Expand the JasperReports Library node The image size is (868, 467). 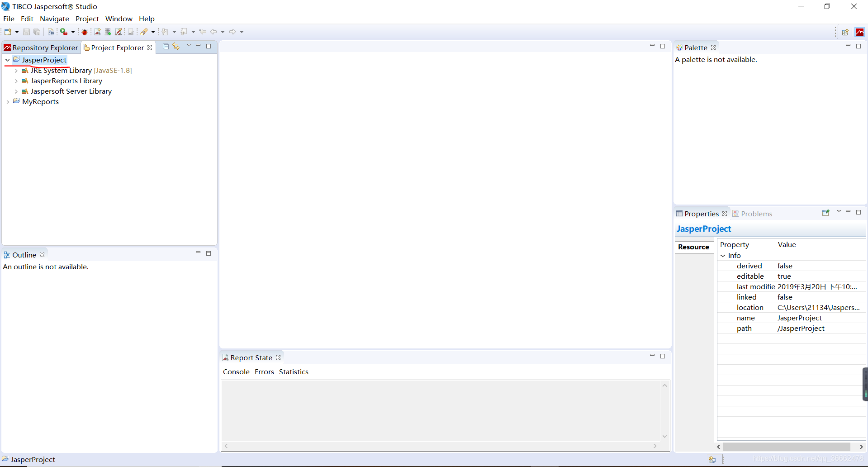pos(16,81)
